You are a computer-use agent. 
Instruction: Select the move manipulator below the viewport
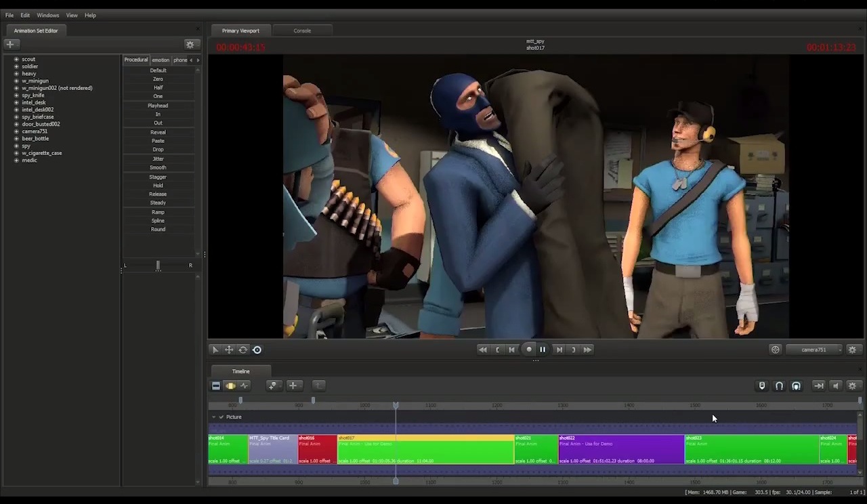pyautogui.click(x=229, y=349)
